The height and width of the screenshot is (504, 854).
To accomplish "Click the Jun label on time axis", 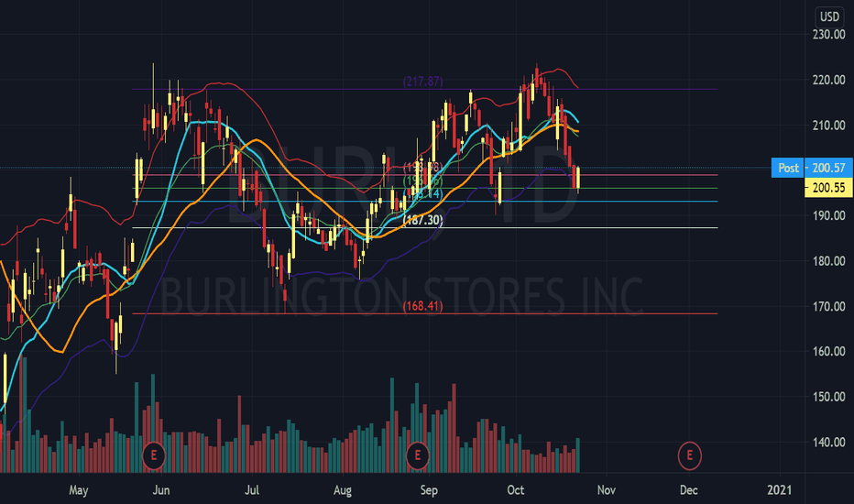I will [161, 490].
